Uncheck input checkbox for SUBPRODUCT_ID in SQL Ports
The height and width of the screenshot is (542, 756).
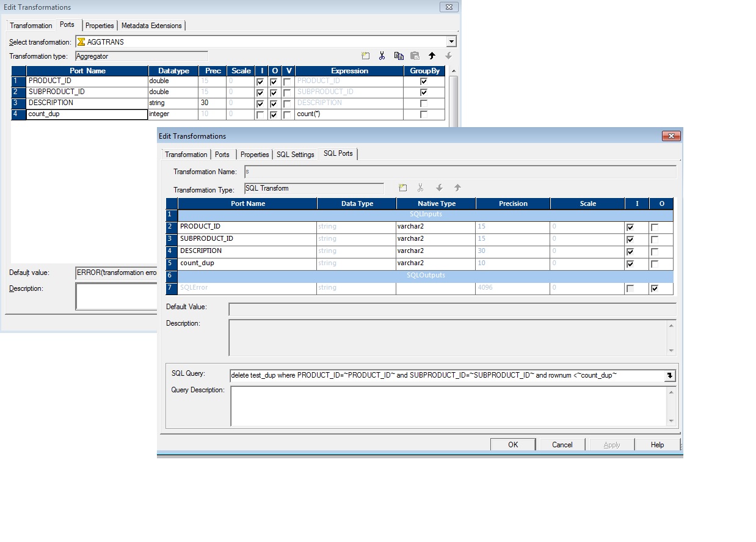(x=630, y=240)
